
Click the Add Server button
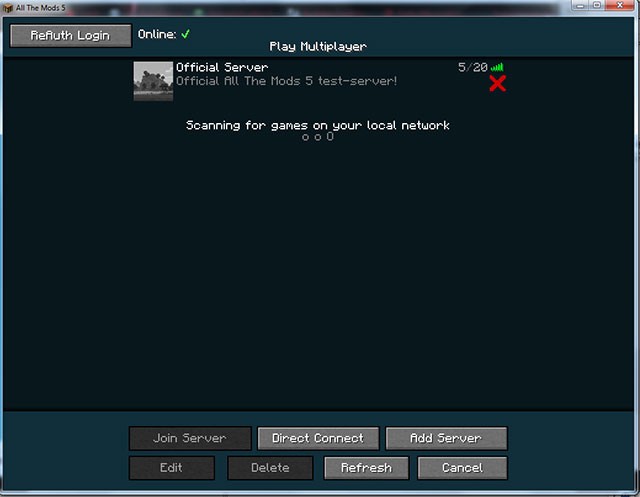(446, 438)
